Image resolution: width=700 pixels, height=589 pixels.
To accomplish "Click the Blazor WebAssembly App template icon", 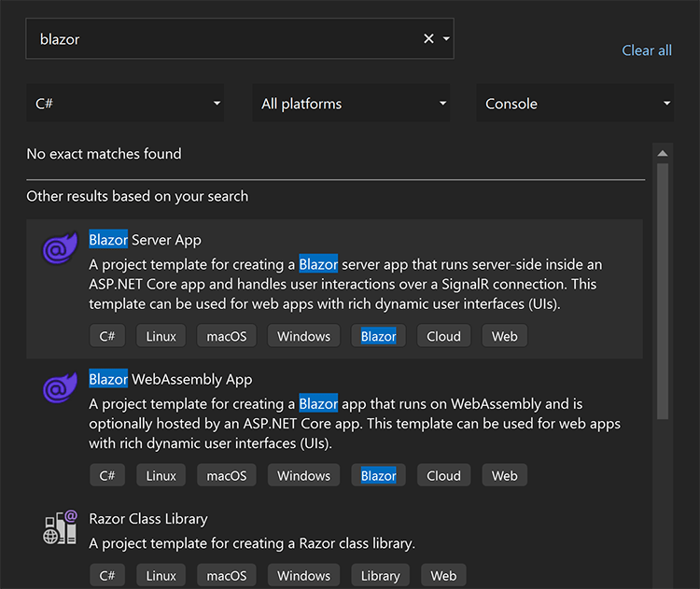I will [58, 387].
